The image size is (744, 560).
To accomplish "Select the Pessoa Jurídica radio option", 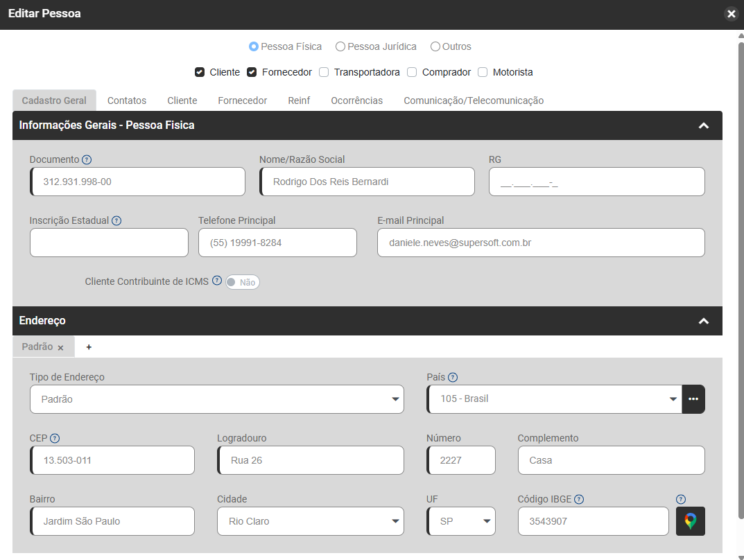I will tap(340, 46).
